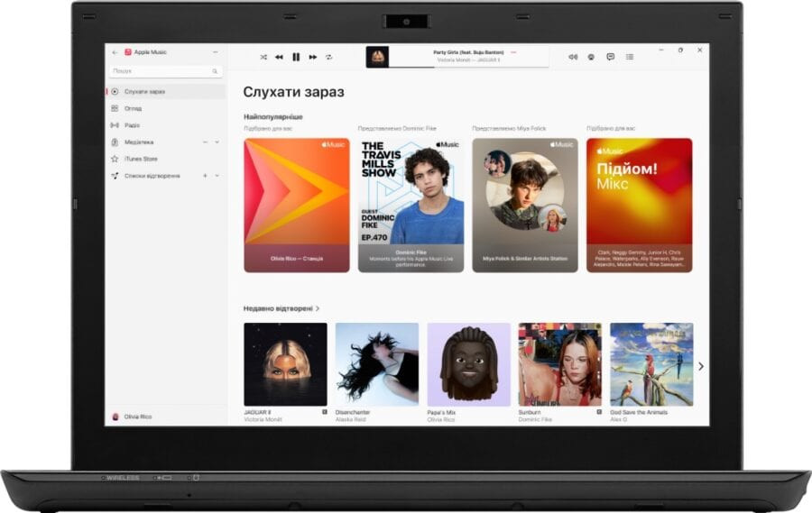Open the Papa's Mix memoji cover
The image size is (812, 513).
point(468,364)
